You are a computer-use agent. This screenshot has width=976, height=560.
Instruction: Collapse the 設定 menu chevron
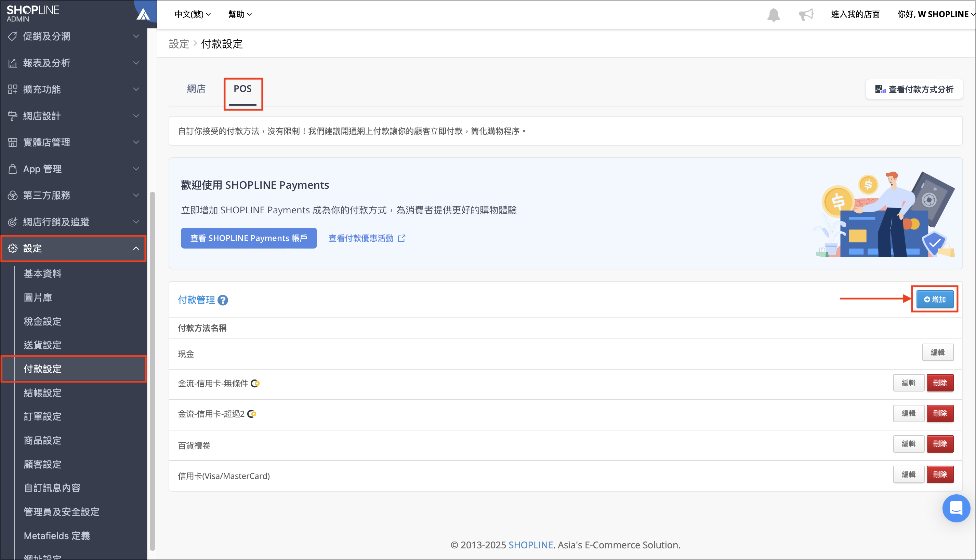(136, 248)
